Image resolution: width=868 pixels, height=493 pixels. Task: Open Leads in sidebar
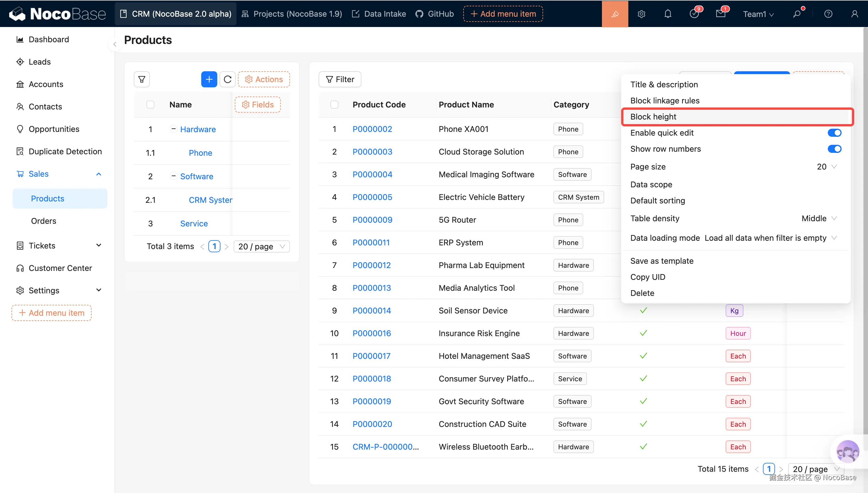(40, 62)
